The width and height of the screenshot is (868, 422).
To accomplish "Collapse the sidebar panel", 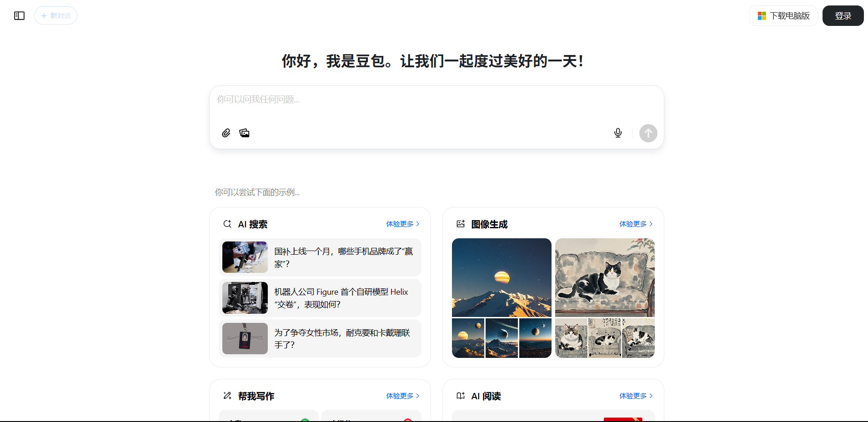I will coord(19,15).
